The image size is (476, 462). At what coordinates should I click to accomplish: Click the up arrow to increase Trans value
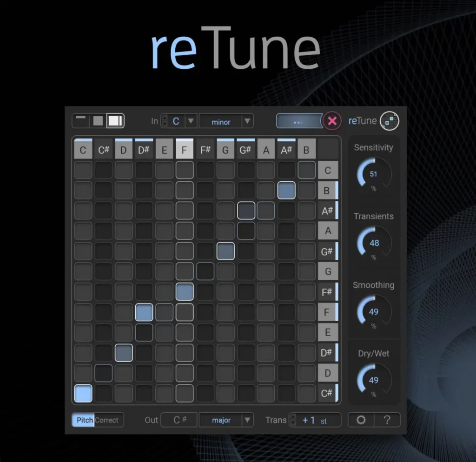click(x=292, y=417)
